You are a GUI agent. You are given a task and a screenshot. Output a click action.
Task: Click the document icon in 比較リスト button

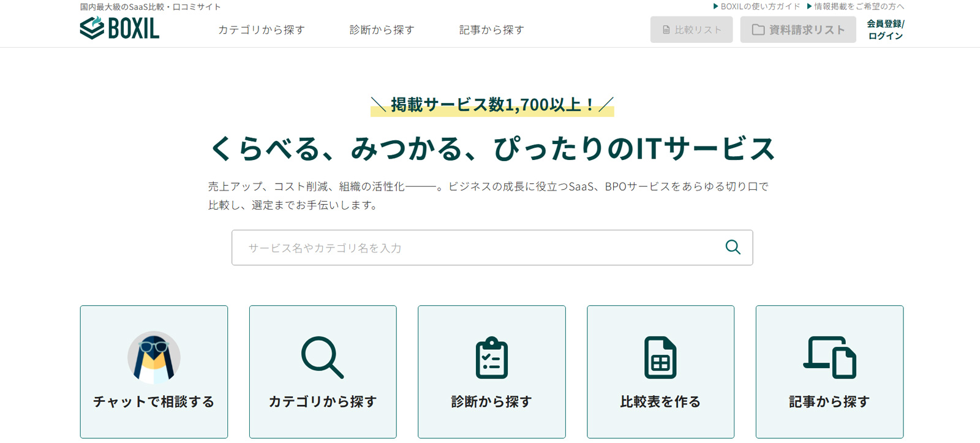(x=666, y=30)
